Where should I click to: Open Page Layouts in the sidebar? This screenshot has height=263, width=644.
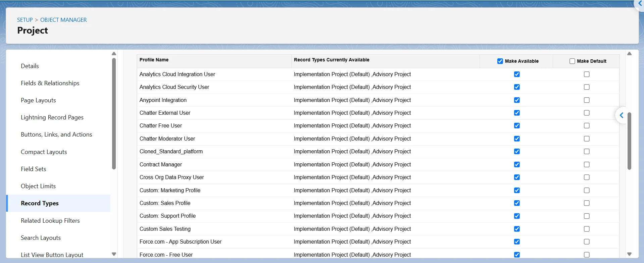(38, 100)
